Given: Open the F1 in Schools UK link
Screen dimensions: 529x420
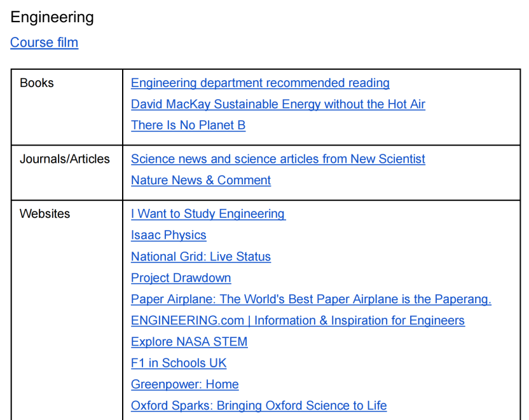Looking at the screenshot, I should pyautogui.click(x=179, y=363).
